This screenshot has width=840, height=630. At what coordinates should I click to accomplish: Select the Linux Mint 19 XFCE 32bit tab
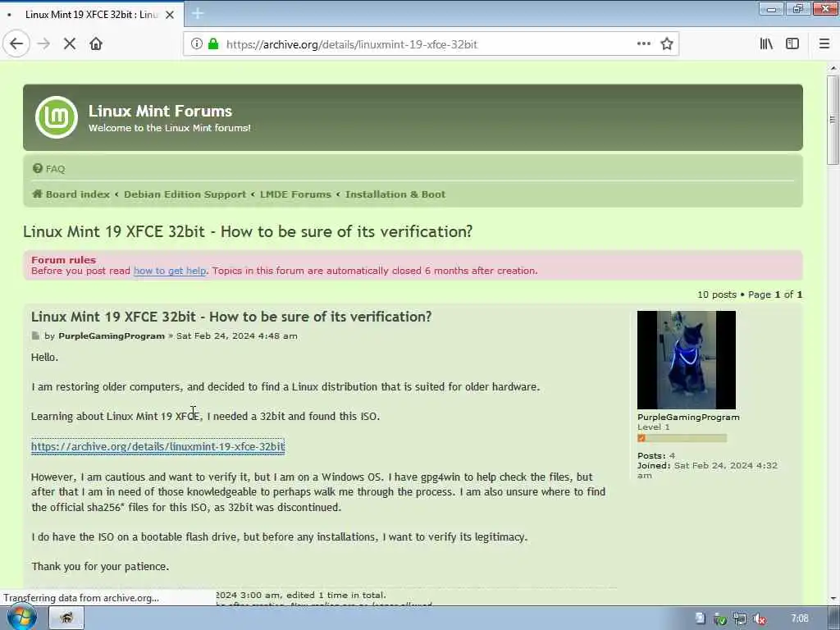coord(91,15)
